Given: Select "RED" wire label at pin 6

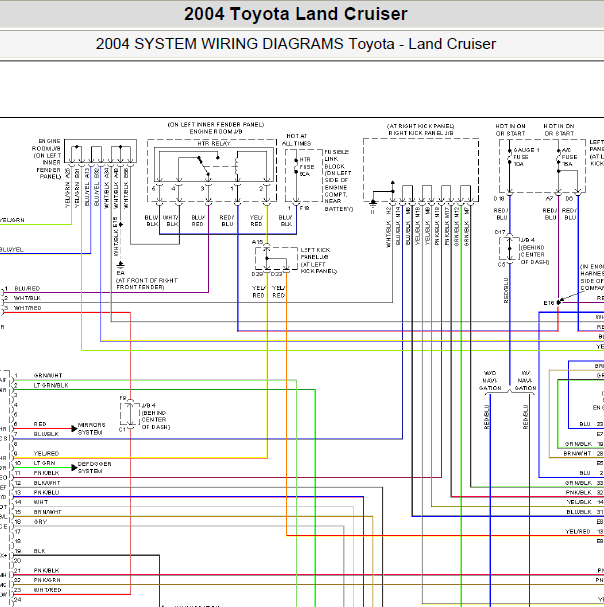Looking at the screenshot, I should point(39,424).
